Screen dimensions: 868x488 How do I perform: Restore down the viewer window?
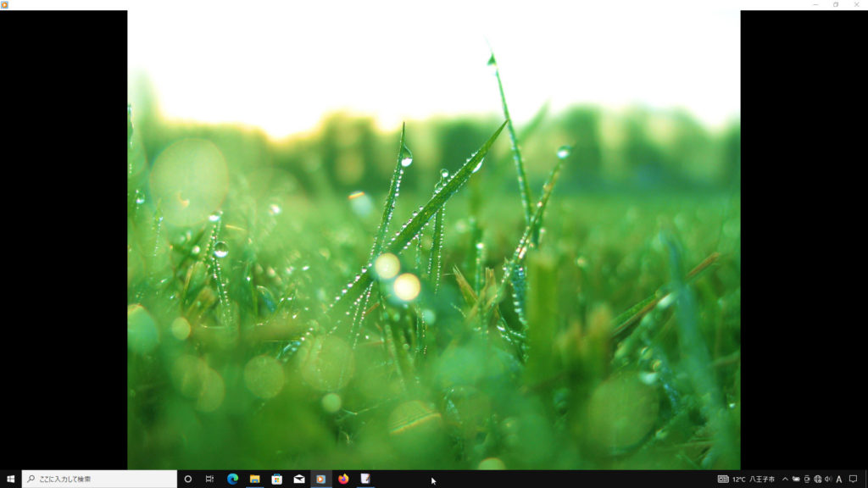[836, 4]
